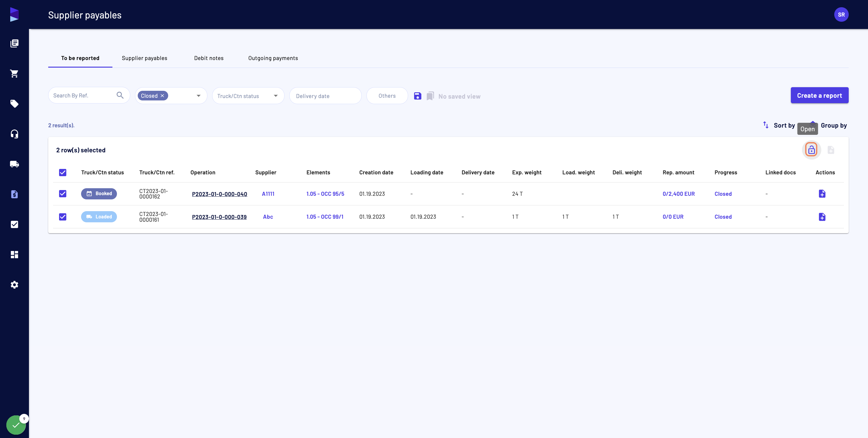Viewport: 868px width, 438px height.
Task: Open the Sort by menu
Action: 779,125
